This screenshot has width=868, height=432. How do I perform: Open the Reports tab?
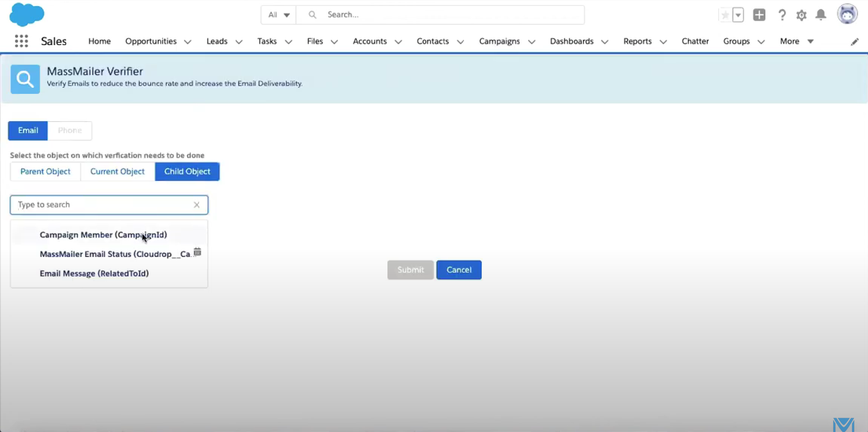point(637,41)
